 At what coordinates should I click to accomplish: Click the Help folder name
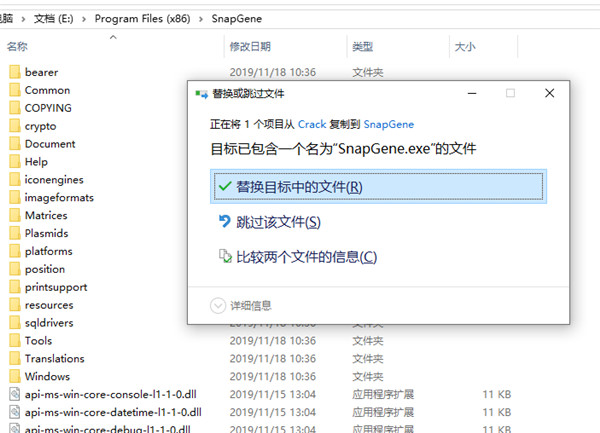(x=36, y=161)
